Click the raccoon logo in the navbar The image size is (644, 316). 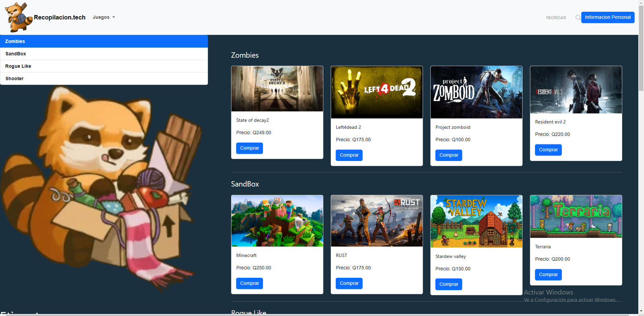pyautogui.click(x=19, y=17)
